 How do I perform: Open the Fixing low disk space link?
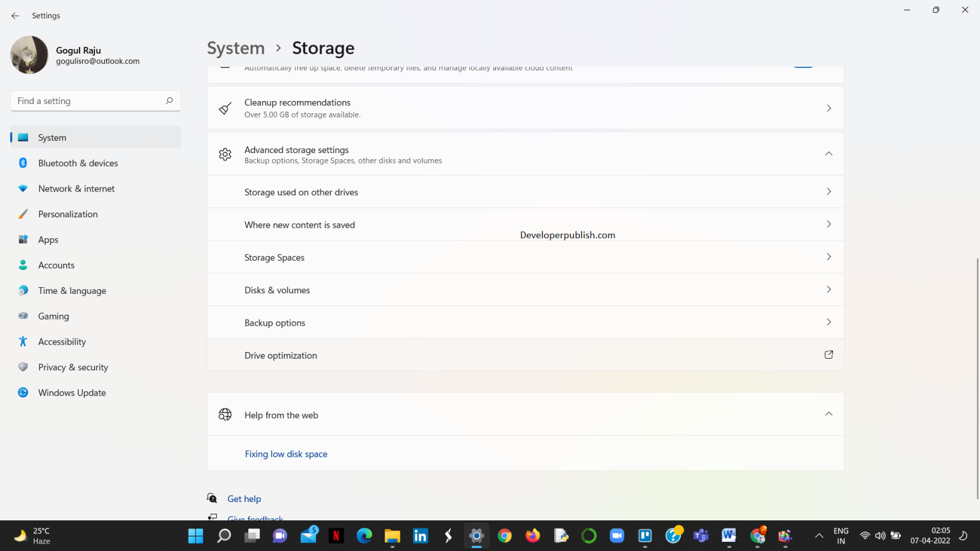286,454
